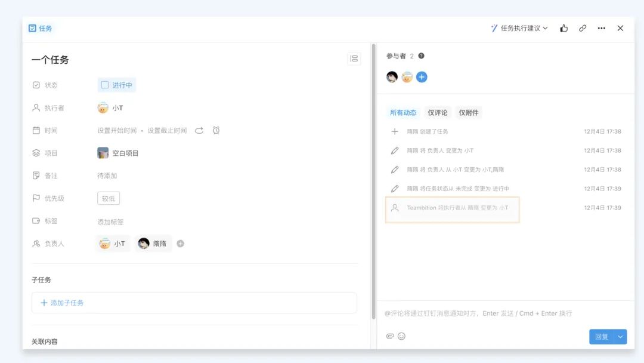Image resolution: width=644 pixels, height=363 pixels.
Task: Open priority selector 较低
Action: (x=109, y=198)
